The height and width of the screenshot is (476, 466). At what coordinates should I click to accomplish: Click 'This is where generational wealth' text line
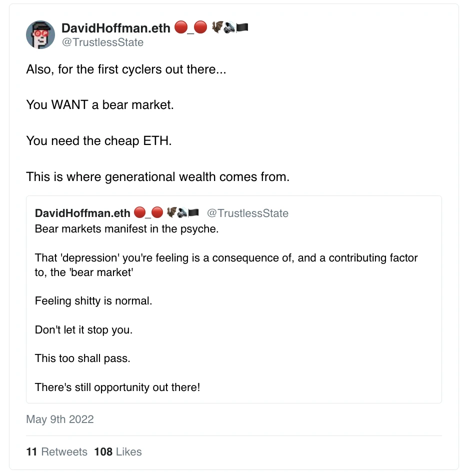pos(158,176)
